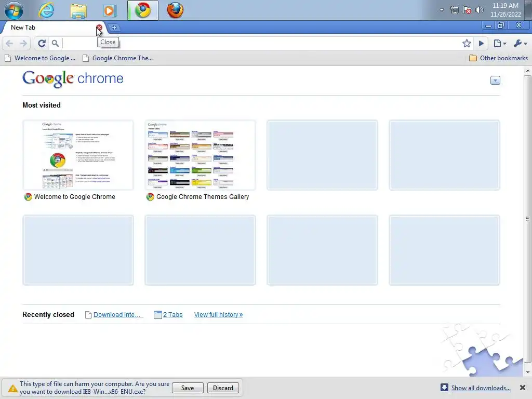The height and width of the screenshot is (399, 532).
Task: Close the New Tab tab
Action: (x=99, y=28)
